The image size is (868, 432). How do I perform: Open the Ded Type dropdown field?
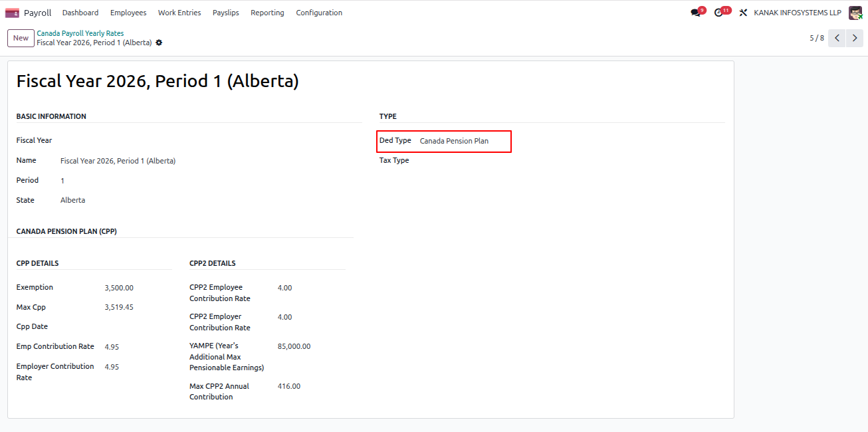tap(464, 141)
